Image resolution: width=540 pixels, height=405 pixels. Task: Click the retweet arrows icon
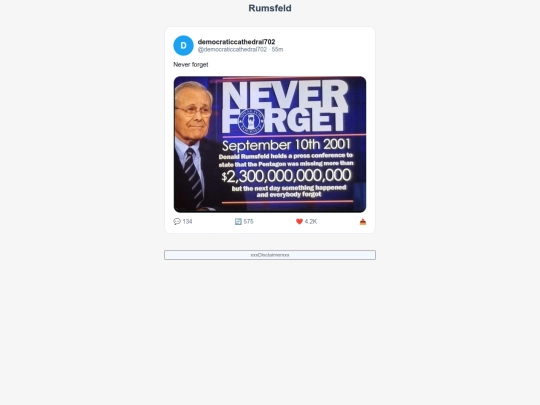(238, 221)
